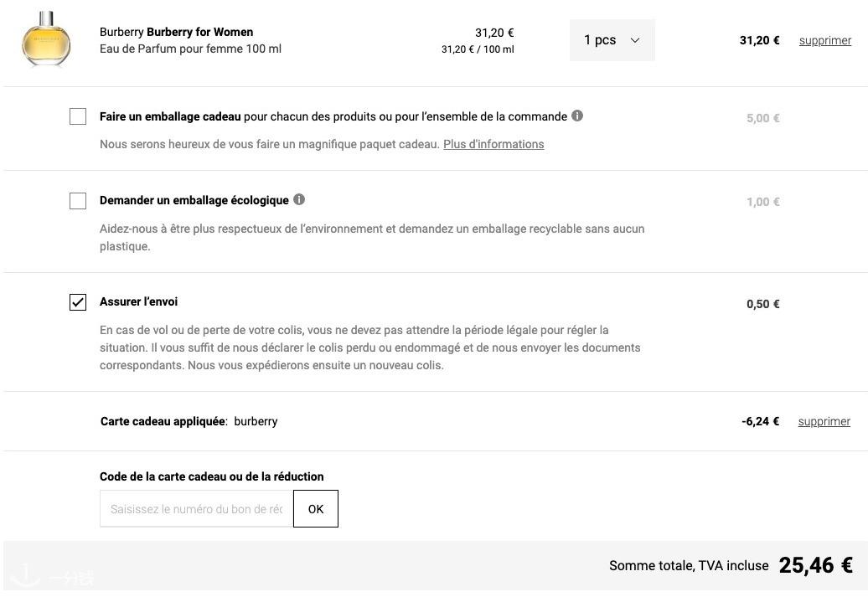Click the 1,00 € ecological packaging price
868x597 pixels.
point(762,202)
